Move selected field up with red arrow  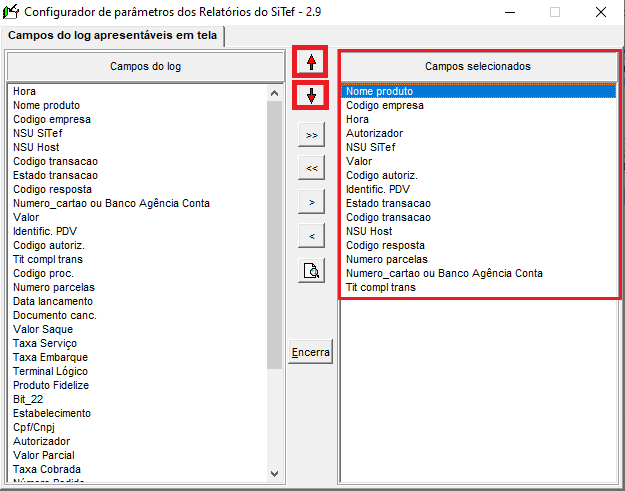click(x=311, y=62)
